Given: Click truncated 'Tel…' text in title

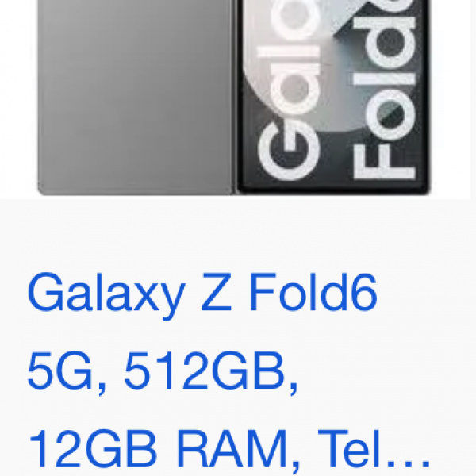Looking at the screenshot, I should (x=374, y=449).
